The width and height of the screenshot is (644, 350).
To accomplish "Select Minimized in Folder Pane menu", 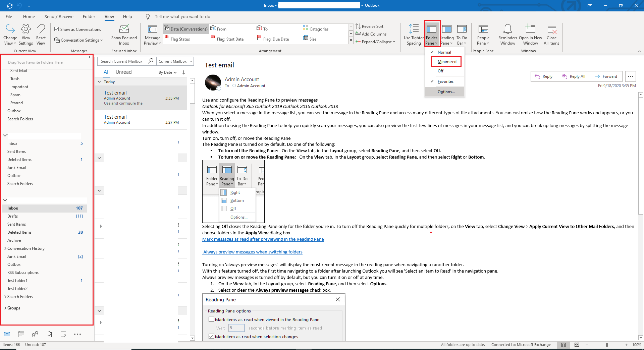I will click(446, 62).
